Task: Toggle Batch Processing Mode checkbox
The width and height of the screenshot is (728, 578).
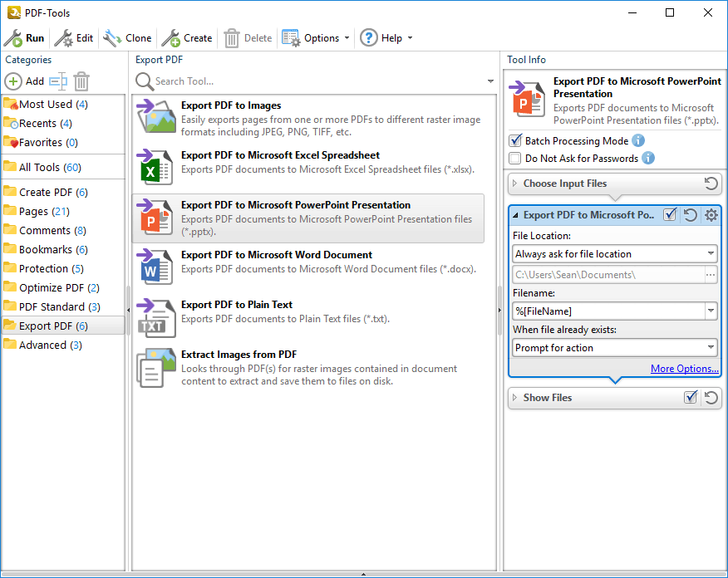Action: (515, 140)
